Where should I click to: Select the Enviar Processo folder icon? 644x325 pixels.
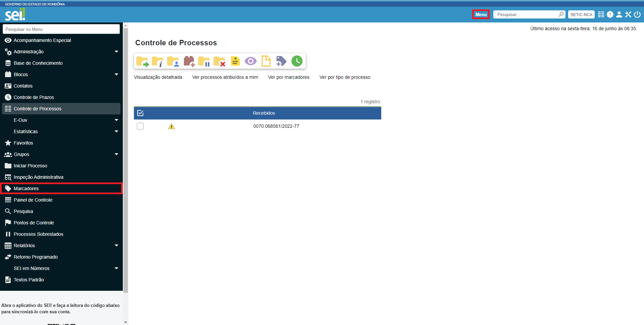[x=142, y=61]
